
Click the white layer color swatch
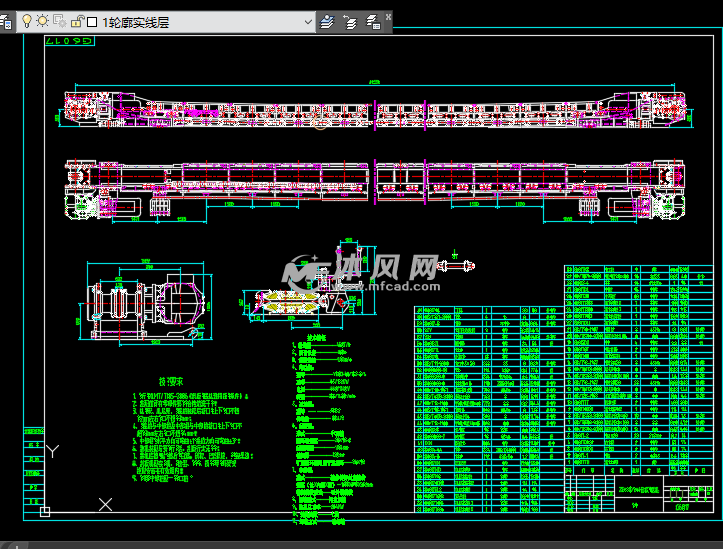tap(92, 21)
